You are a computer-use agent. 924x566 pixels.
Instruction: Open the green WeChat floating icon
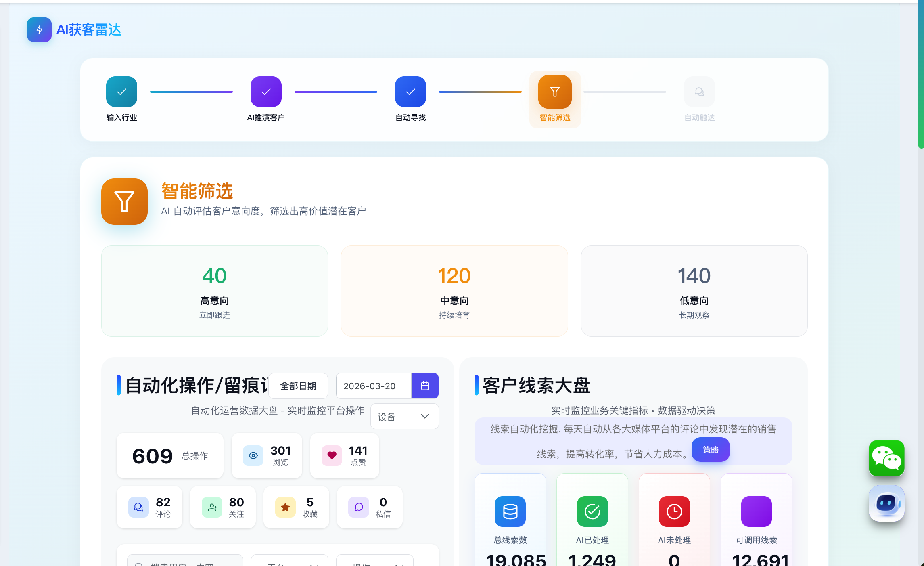coord(886,458)
